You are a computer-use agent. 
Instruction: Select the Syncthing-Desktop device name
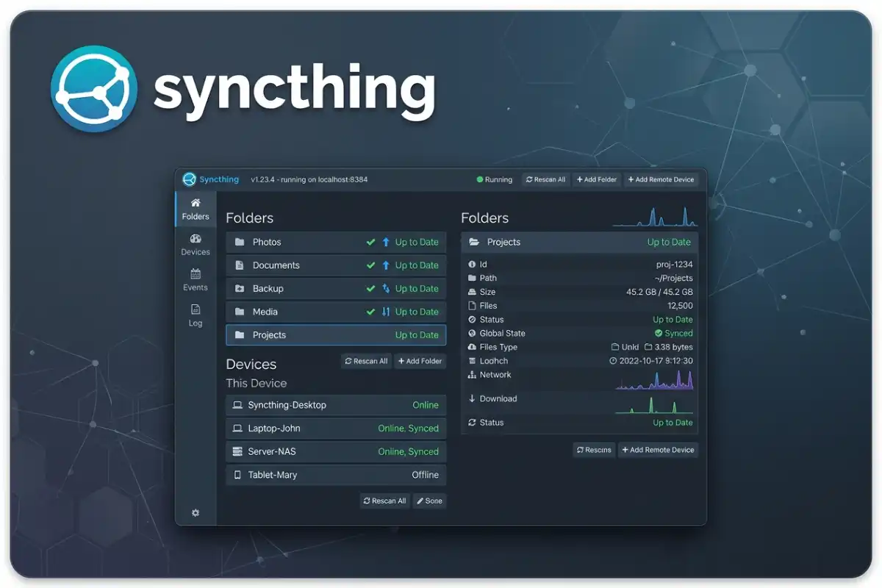coord(287,405)
